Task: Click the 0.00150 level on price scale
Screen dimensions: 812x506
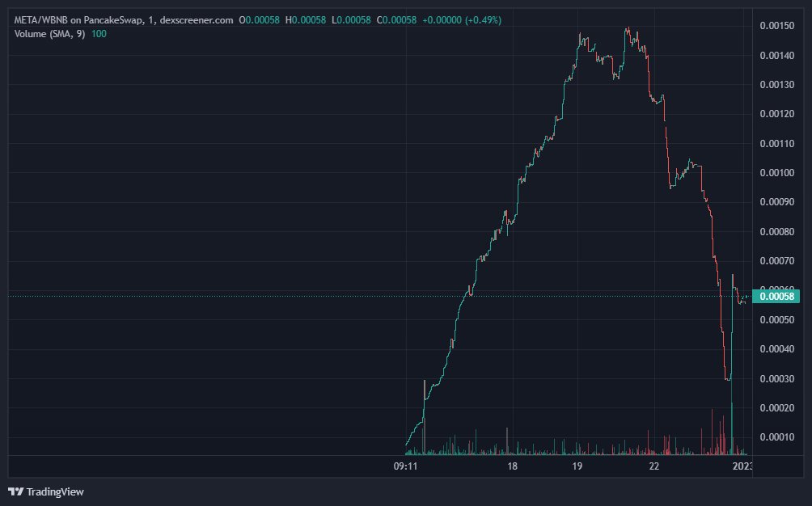Action: pyautogui.click(x=779, y=27)
